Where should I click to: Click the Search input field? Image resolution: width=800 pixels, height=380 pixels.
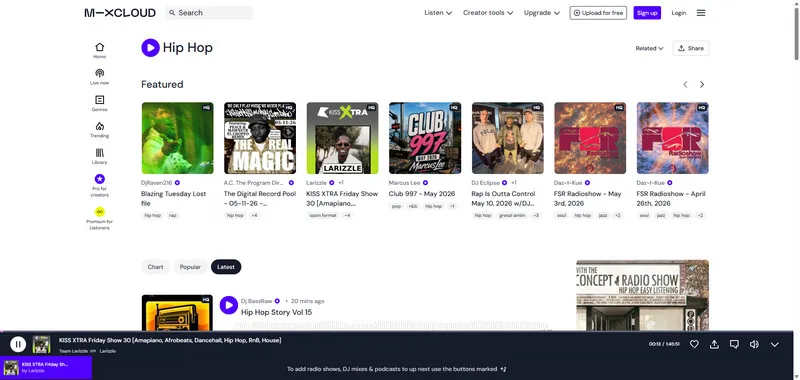click(x=209, y=13)
